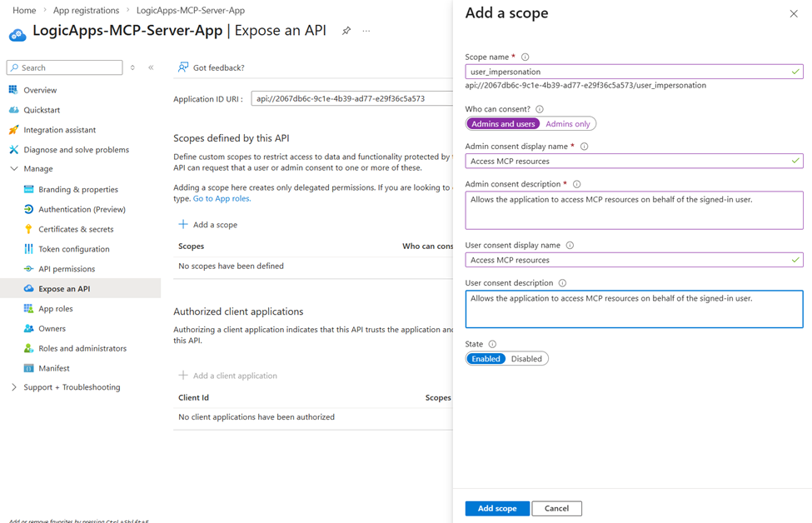Viewport: 812px width, 523px height.
Task: Click the info icon next to Scope name
Action: (526, 57)
